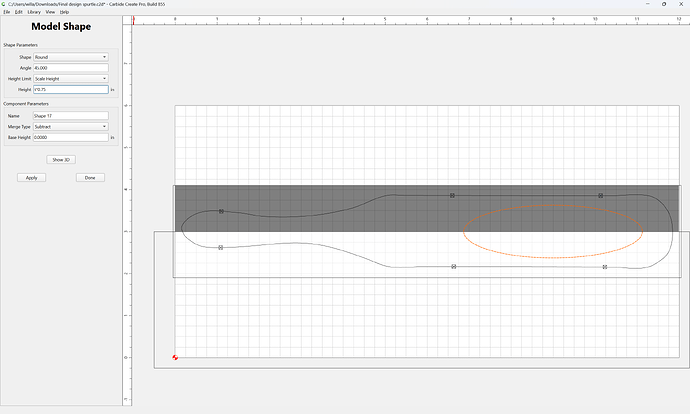The height and width of the screenshot is (414, 690).
Task: Click the Show 3D button
Action: coord(61,160)
